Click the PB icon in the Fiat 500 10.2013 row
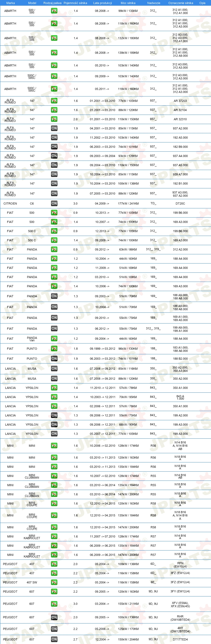This screenshot has height=644, width=211. coord(54,213)
